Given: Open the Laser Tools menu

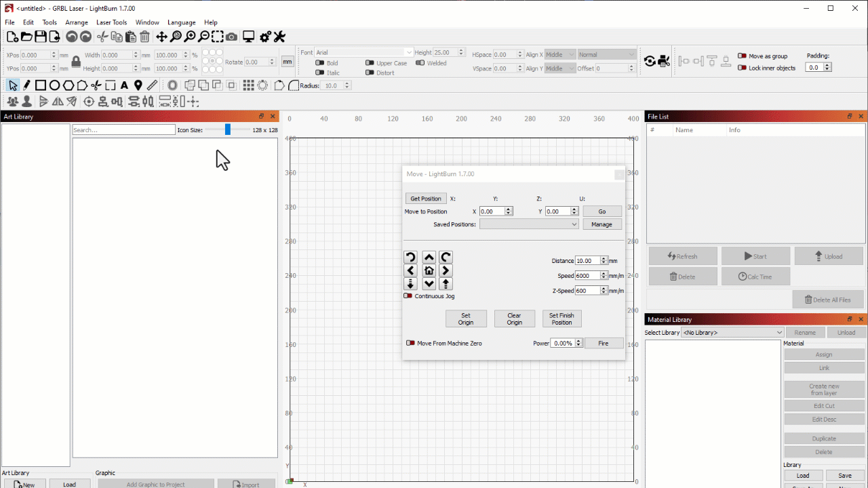Looking at the screenshot, I should point(111,22).
